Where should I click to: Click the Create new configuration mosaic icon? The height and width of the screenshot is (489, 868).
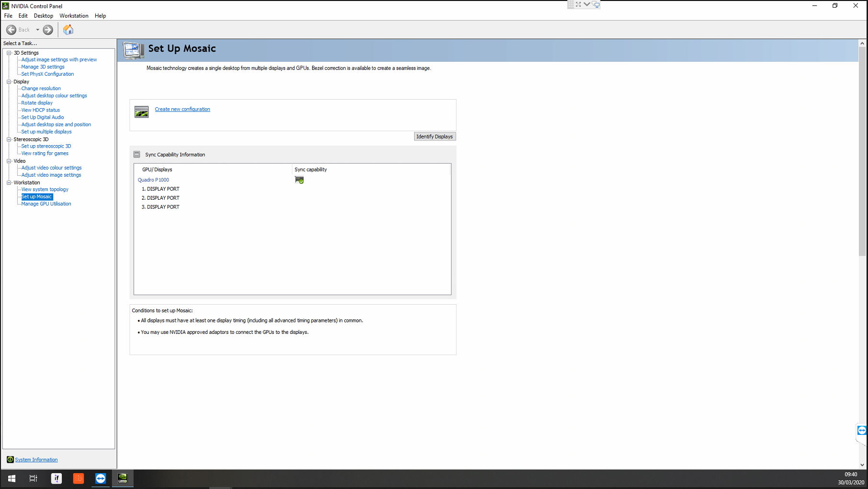tap(141, 112)
